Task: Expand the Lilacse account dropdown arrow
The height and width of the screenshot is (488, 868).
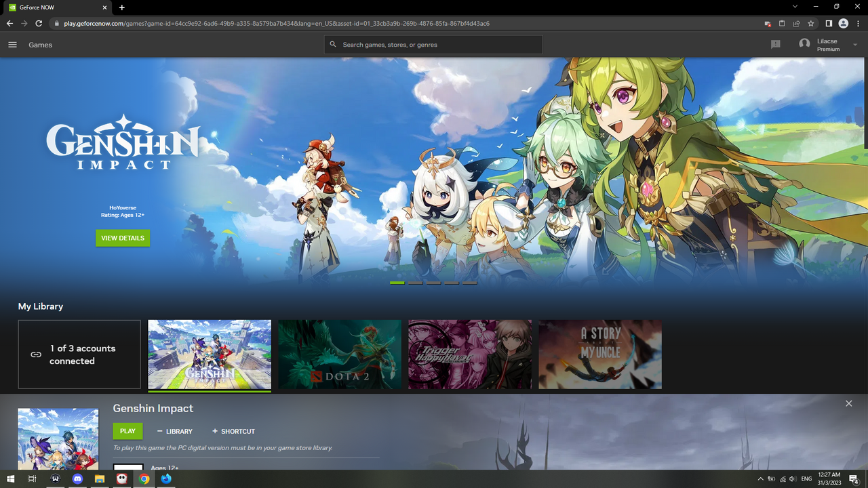Action: click(854, 45)
